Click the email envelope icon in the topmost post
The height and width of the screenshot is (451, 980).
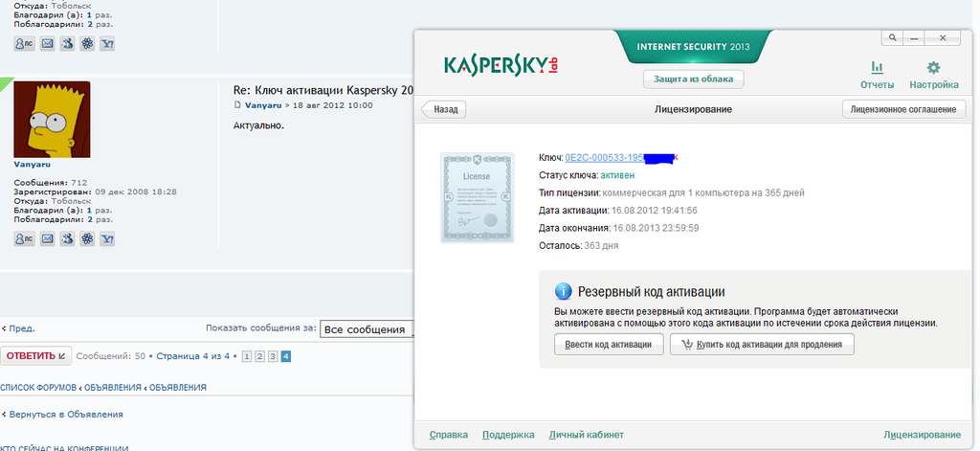(48, 44)
